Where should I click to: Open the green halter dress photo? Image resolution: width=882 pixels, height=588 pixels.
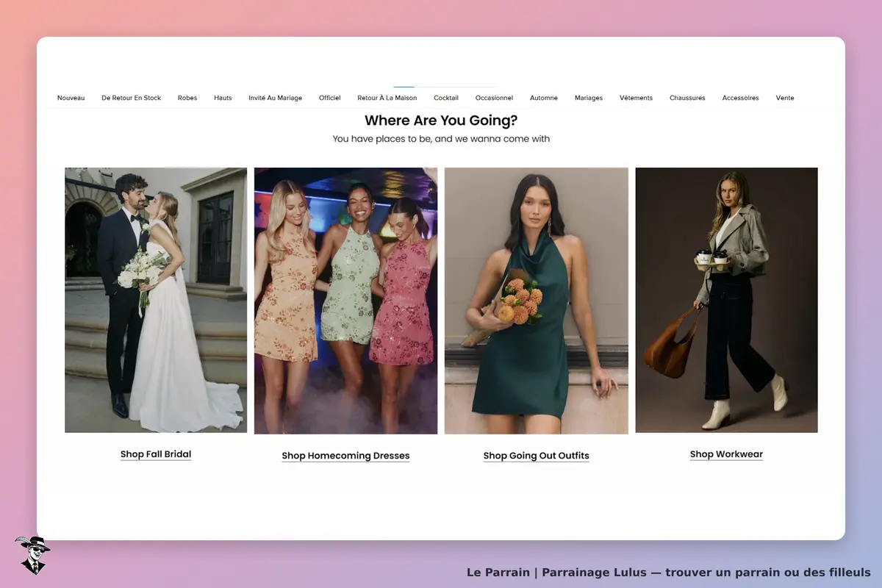(537, 301)
